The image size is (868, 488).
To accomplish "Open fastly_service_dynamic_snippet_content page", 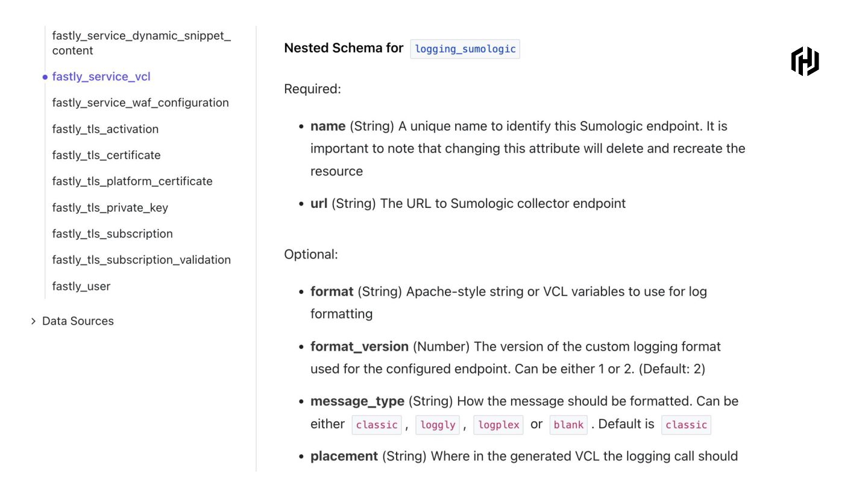I will pyautogui.click(x=141, y=43).
